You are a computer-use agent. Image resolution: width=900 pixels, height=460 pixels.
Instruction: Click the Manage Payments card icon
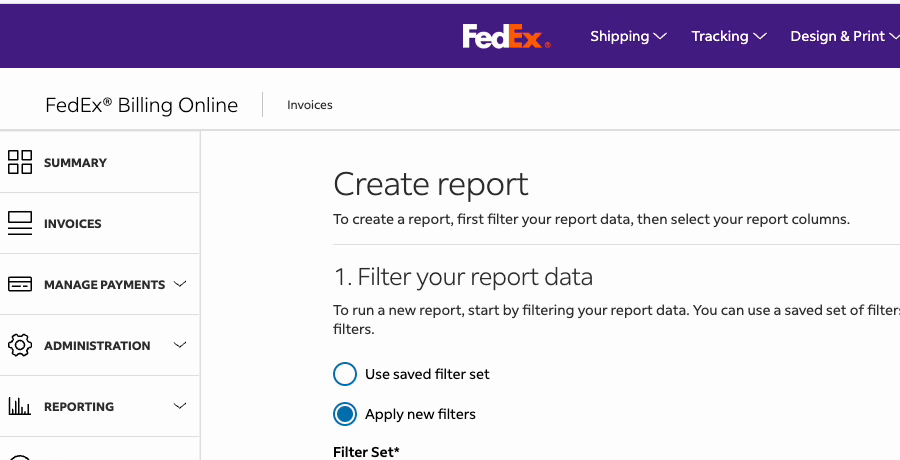click(20, 284)
